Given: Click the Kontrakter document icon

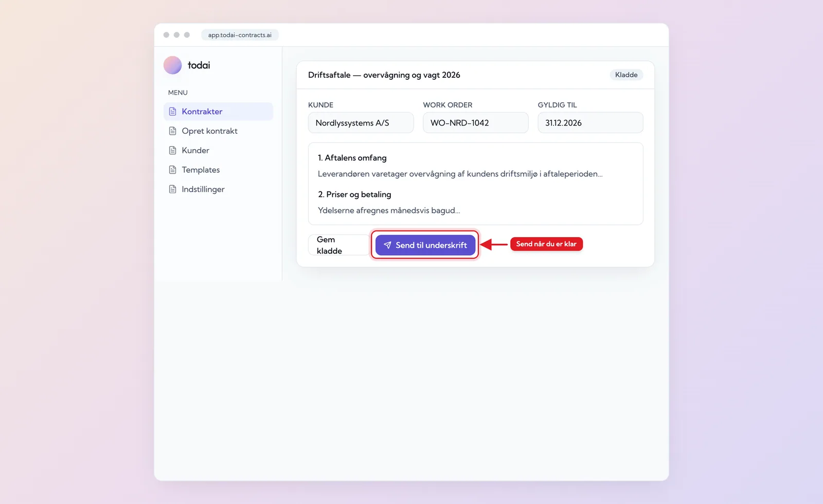Looking at the screenshot, I should (x=173, y=112).
